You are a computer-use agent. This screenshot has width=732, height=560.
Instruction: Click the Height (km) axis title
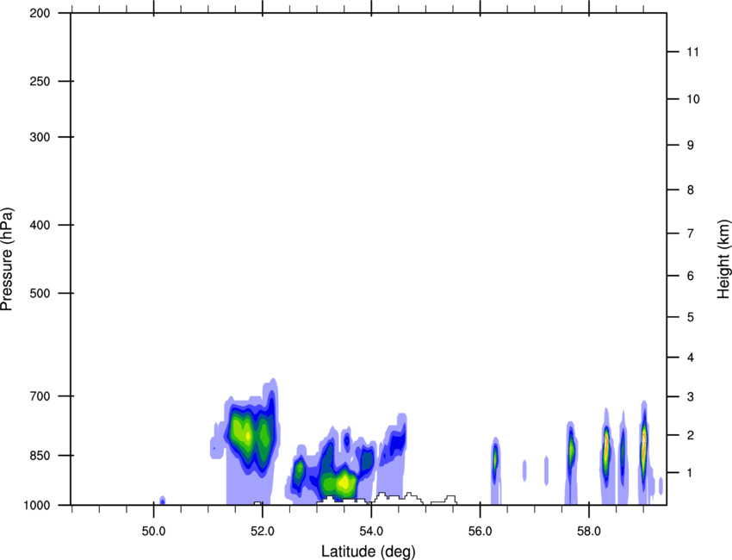[x=723, y=258]
